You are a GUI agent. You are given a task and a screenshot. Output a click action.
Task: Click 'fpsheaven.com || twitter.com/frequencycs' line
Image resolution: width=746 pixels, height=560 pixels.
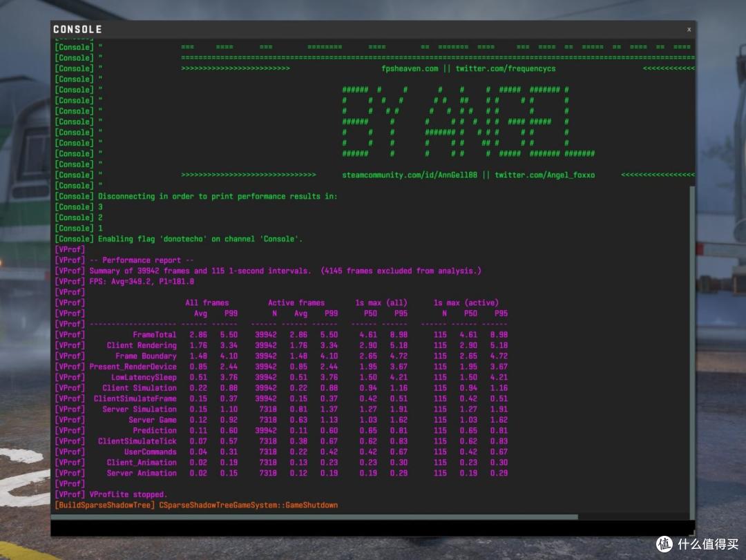[468, 68]
